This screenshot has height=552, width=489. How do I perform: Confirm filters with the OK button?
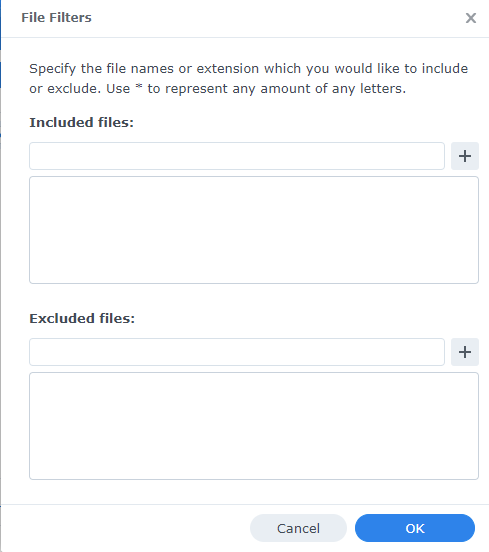pos(415,528)
